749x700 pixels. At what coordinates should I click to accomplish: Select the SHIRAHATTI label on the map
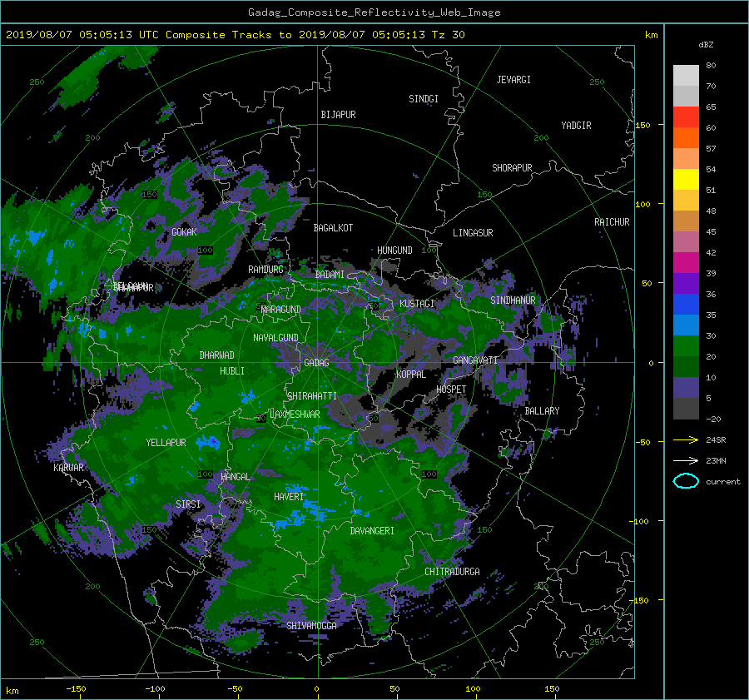(x=312, y=396)
